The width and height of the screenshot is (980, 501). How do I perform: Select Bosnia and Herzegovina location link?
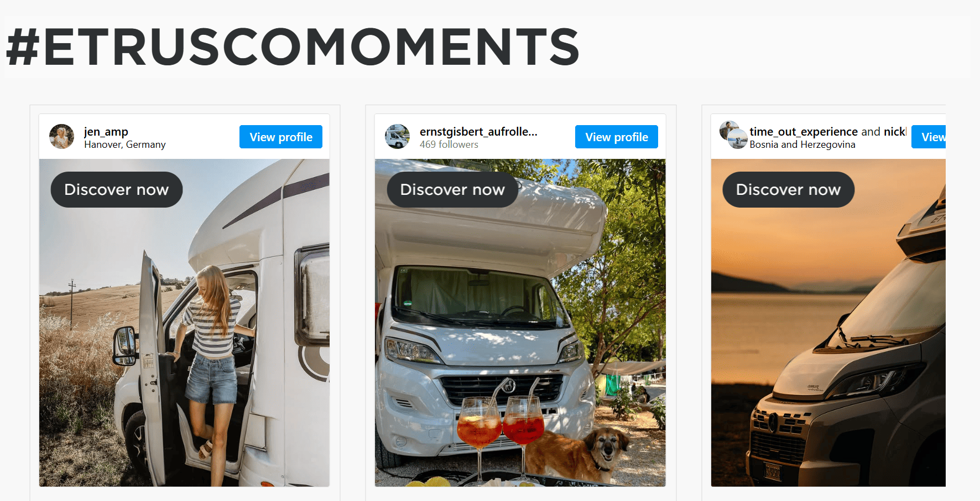(802, 144)
